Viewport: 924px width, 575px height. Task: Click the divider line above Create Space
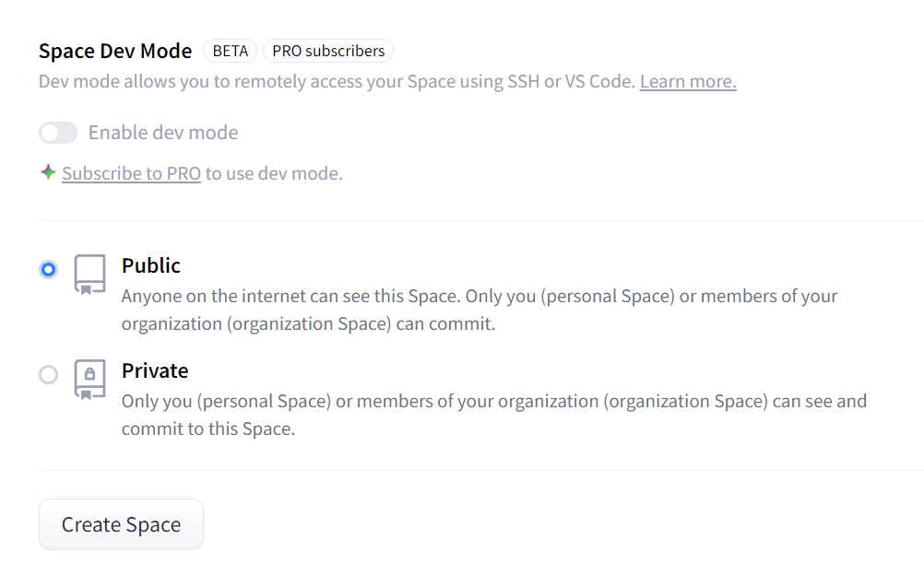pos(480,470)
